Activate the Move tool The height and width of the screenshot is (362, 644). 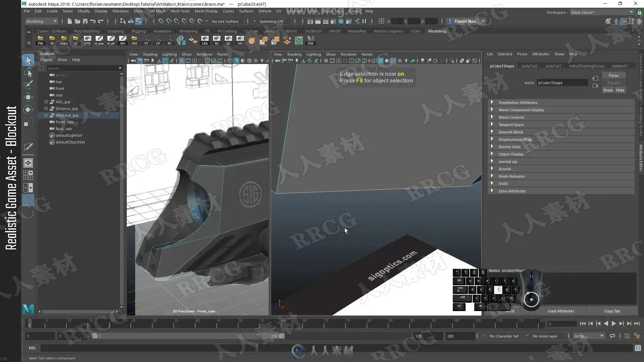click(29, 97)
